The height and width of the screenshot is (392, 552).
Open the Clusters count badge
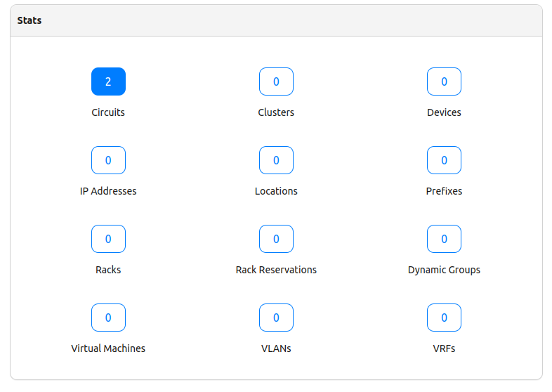tap(276, 81)
